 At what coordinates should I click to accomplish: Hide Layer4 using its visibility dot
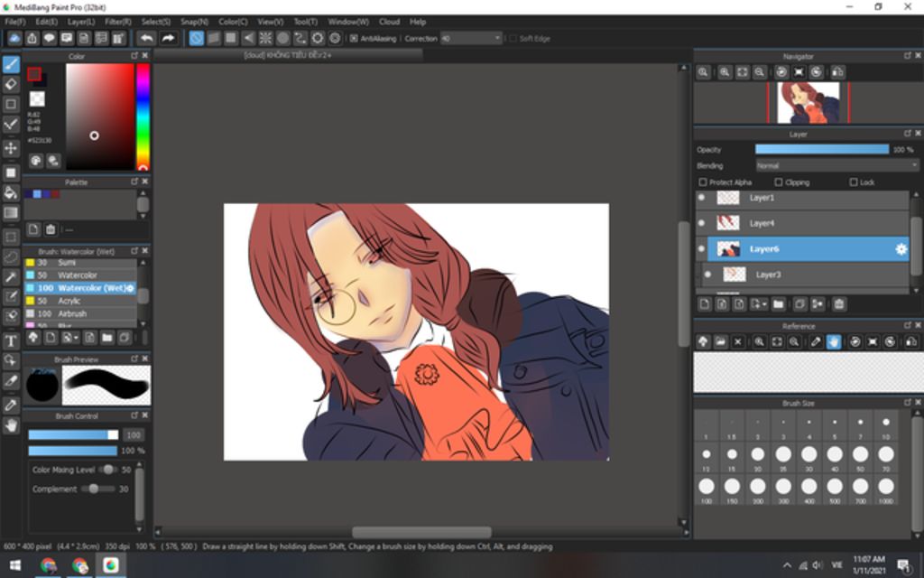[701, 223]
